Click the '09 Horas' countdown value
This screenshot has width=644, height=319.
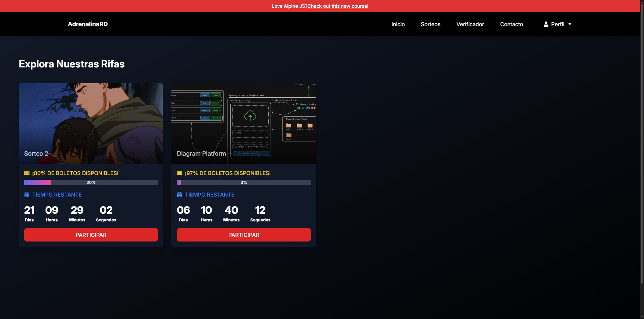click(x=52, y=214)
